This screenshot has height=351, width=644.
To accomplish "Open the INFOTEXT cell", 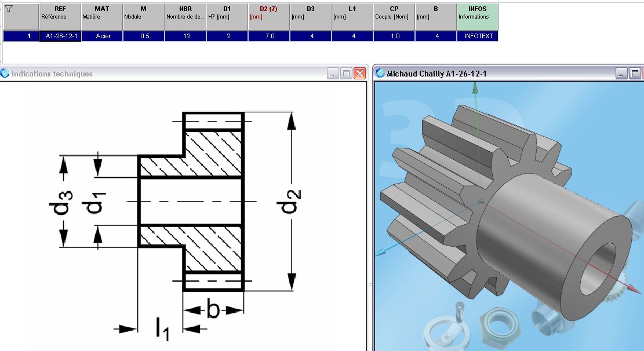I will 478,36.
